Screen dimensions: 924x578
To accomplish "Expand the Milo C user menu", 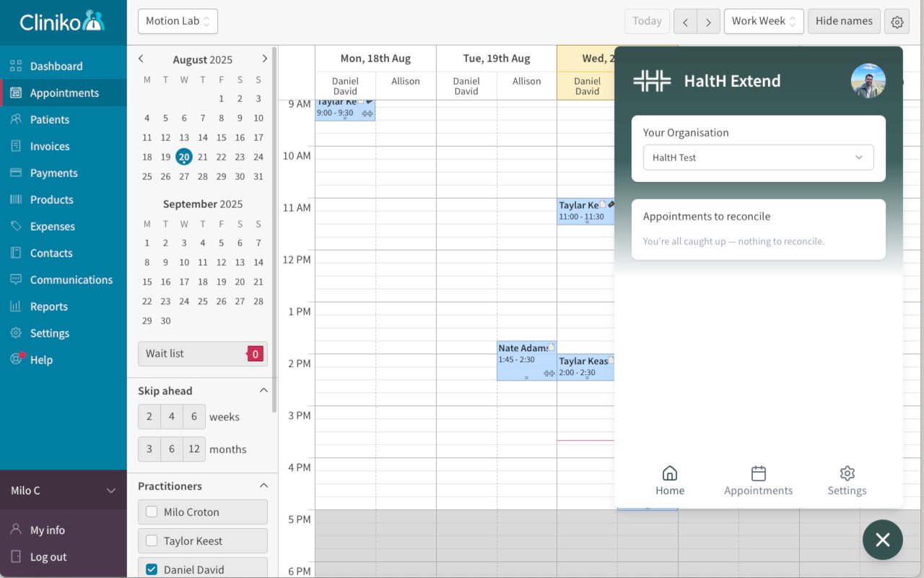I will point(64,491).
